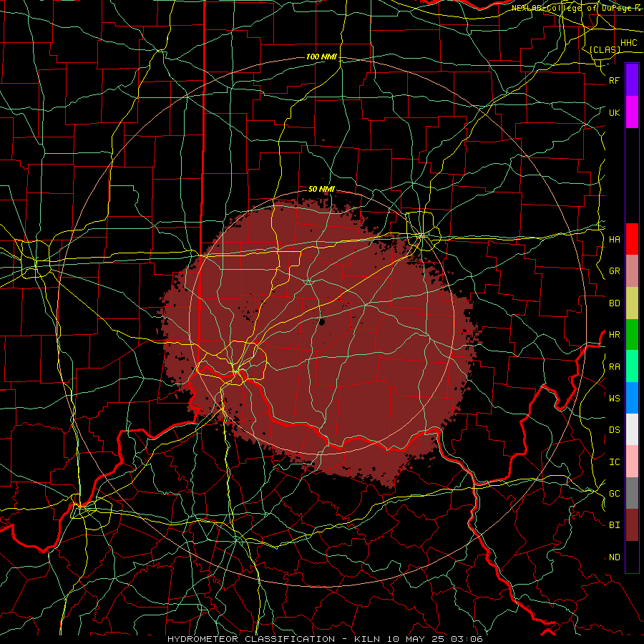Viewport: 644px width, 644px height.
Task: Click the 'DS' legend label
Action: (615, 430)
